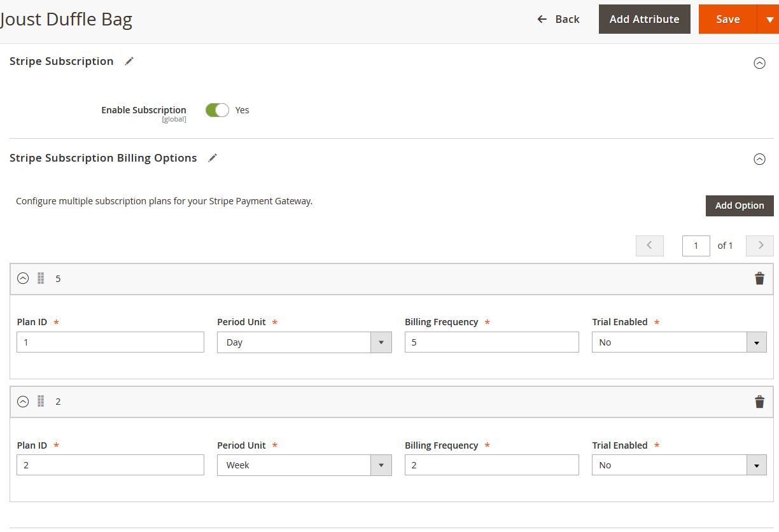779x532 pixels.
Task: Collapse option 2 panel with circle chevron
Action: (23, 402)
